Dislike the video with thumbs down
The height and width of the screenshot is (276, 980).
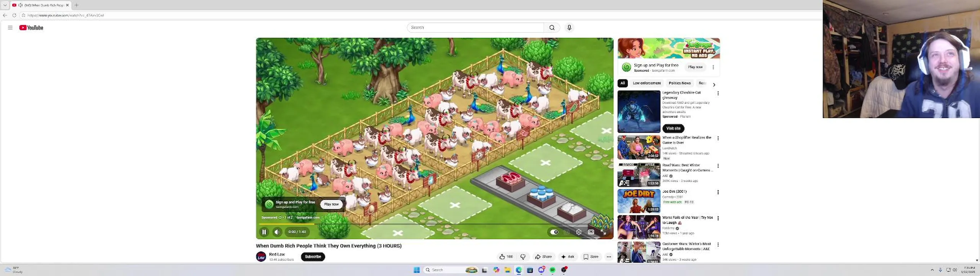523,257
